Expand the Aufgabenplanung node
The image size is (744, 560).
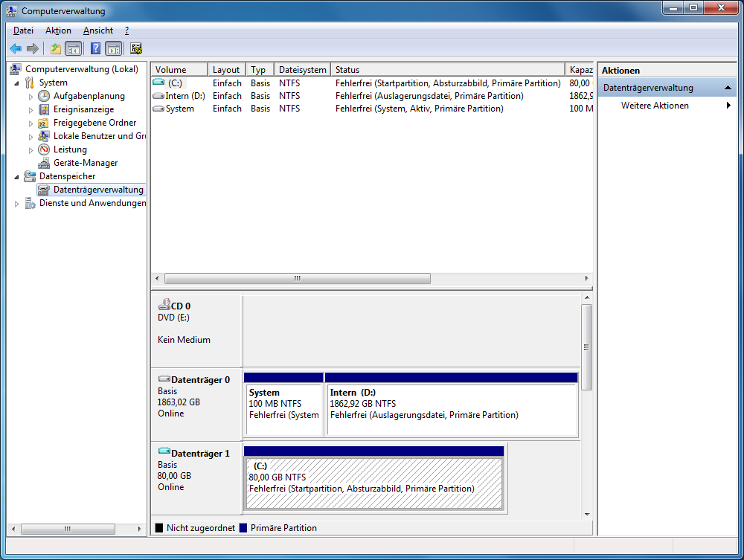pyautogui.click(x=31, y=97)
